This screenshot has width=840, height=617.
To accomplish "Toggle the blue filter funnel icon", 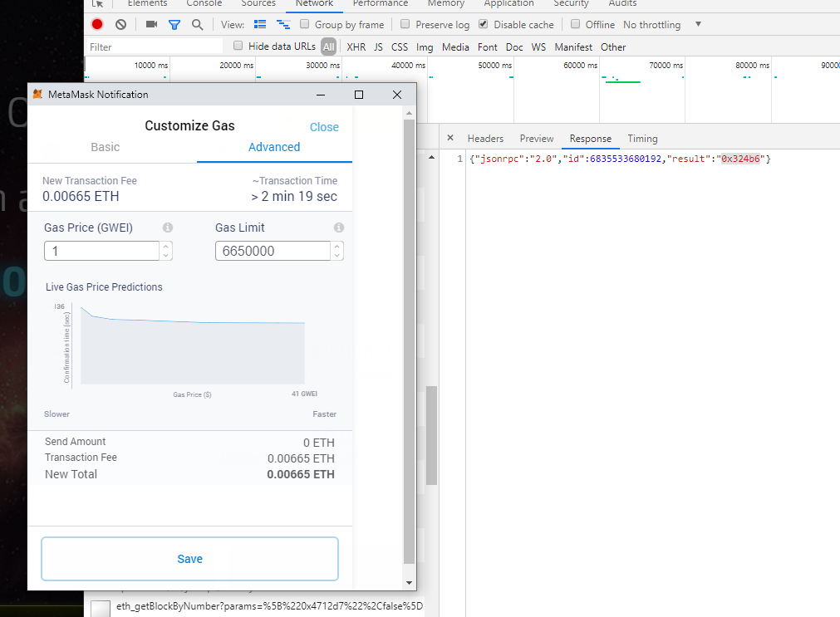I will pos(174,25).
